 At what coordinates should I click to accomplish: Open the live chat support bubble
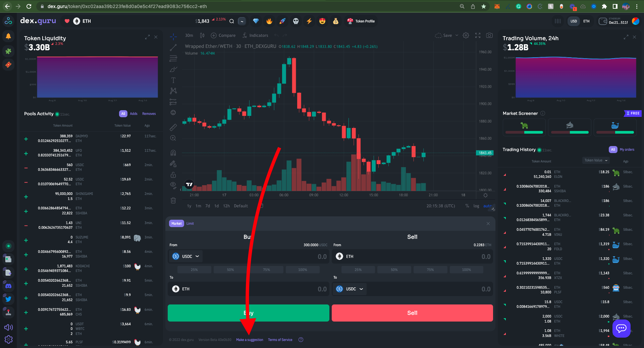pos(621,328)
